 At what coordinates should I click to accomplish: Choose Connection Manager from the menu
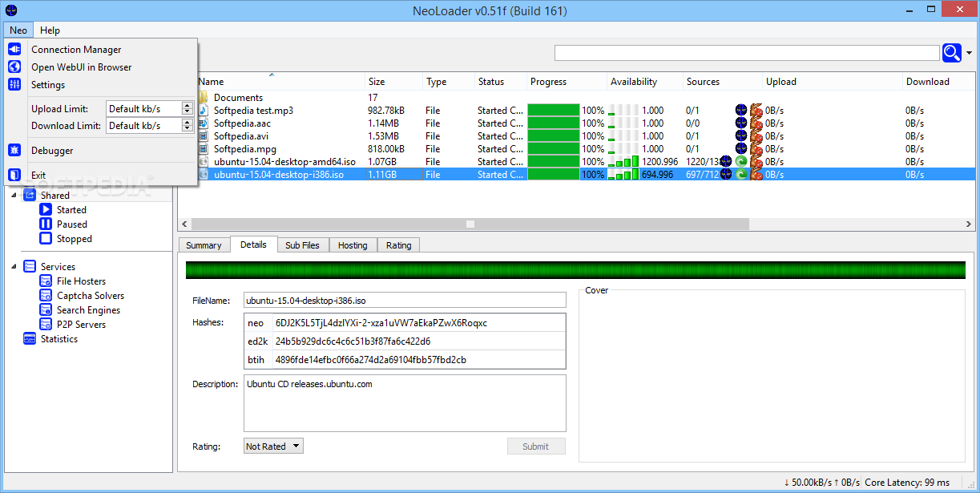(76, 50)
